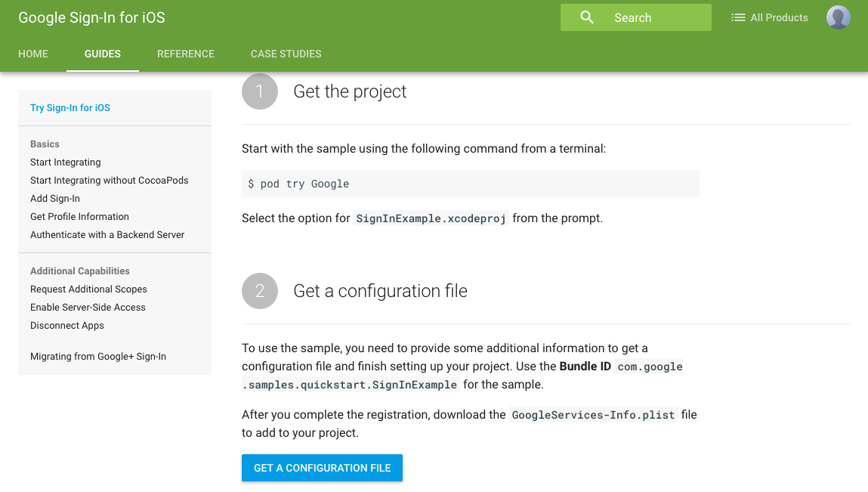
Task: Open the Request Additional Scopes page
Action: pyautogui.click(x=88, y=289)
